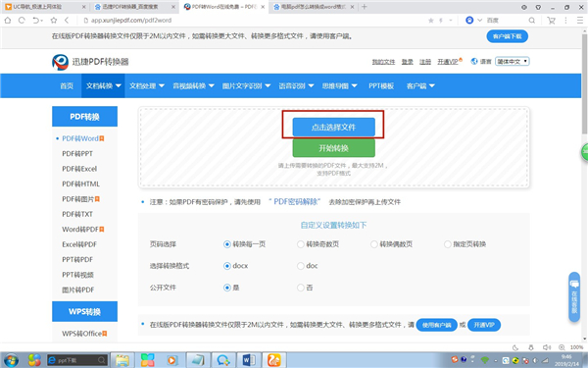Select 转换每一页 radio button
This screenshot has width=588, height=368.
[x=227, y=244]
